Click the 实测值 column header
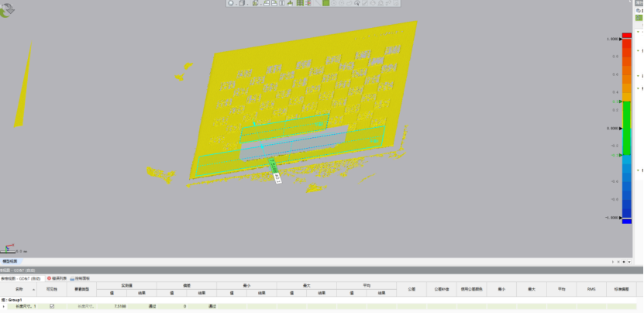The image size is (644, 313). [126, 285]
